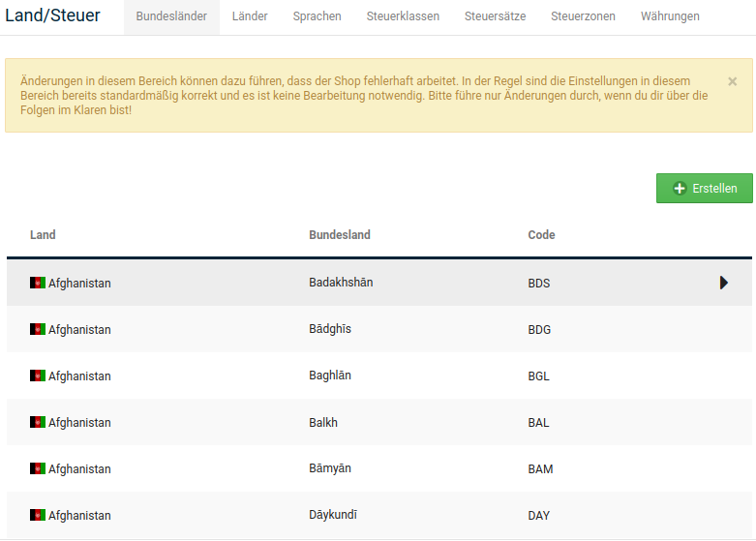The width and height of the screenshot is (756, 541).
Task: Select the Balkh state name
Action: [x=323, y=422]
